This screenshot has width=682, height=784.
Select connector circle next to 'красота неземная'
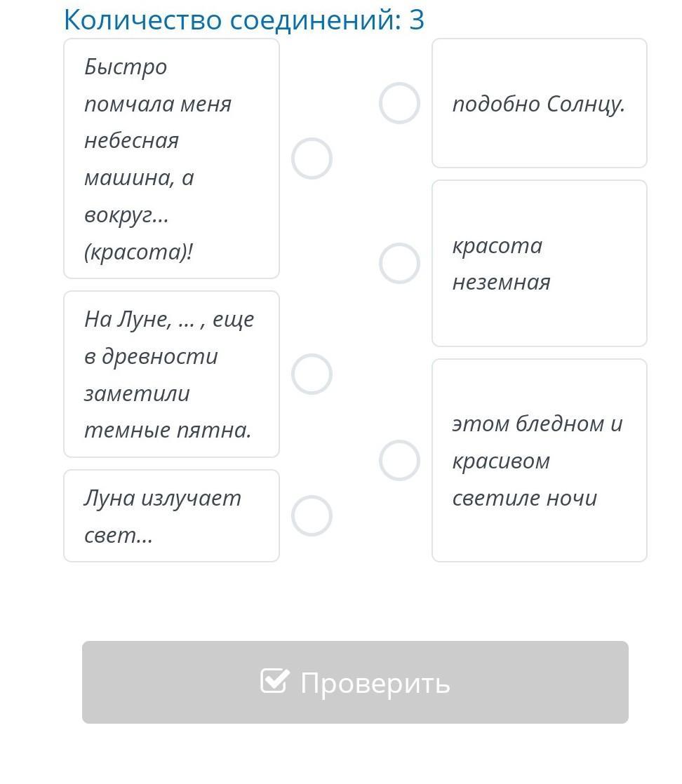click(399, 263)
